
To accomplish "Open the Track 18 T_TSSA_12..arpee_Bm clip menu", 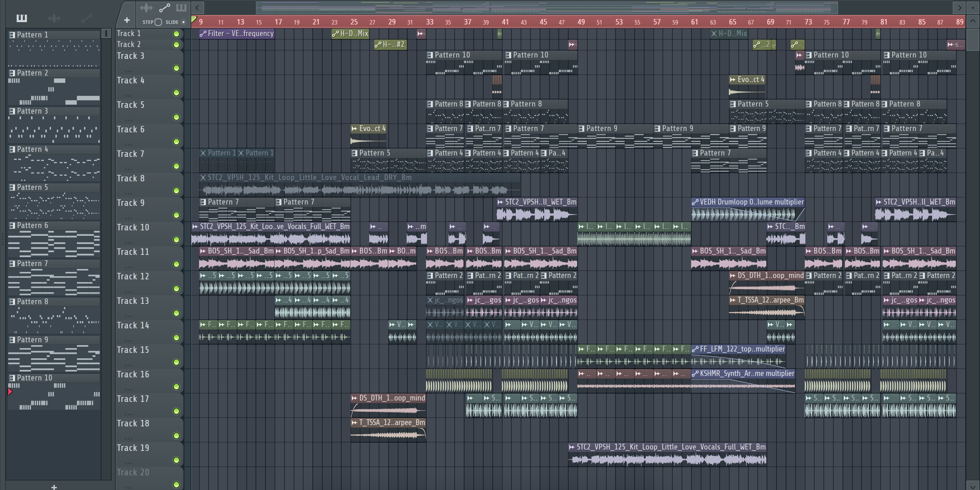I will coord(355,423).
